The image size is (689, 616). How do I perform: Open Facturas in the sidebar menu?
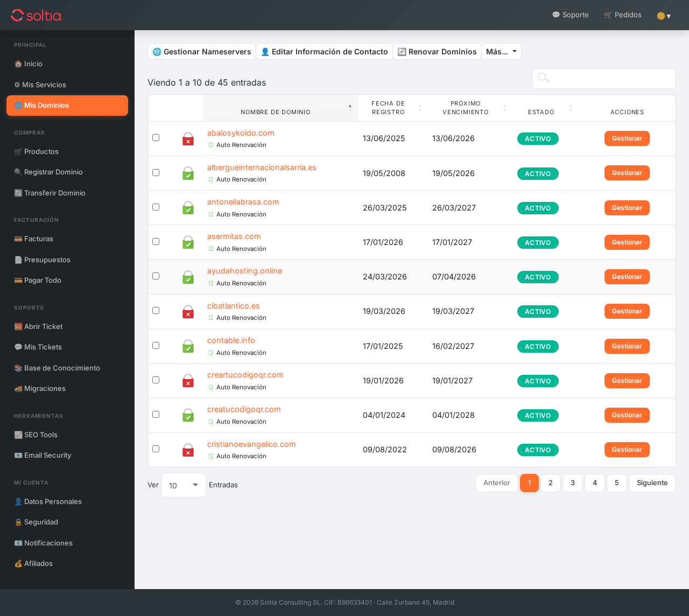coord(38,239)
